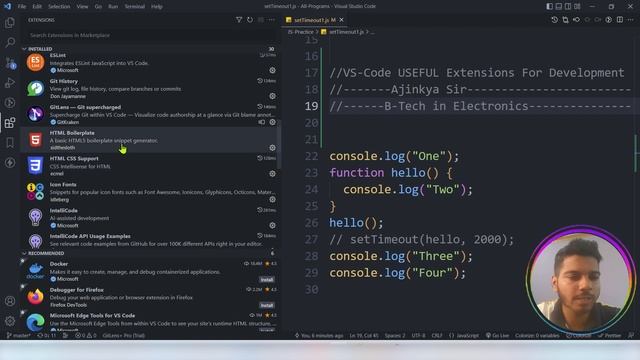This screenshot has height=360, width=640.
Task: Toggle the panel layout icon in the title bar
Action: (x=559, y=6)
